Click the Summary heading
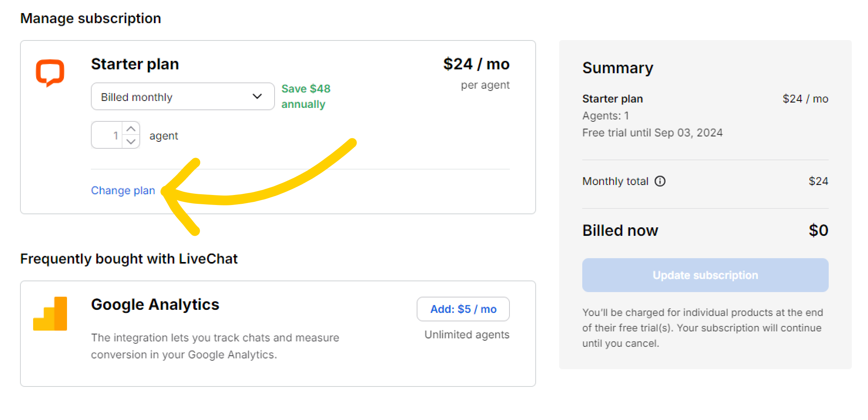This screenshot has height=420, width=868. point(618,68)
